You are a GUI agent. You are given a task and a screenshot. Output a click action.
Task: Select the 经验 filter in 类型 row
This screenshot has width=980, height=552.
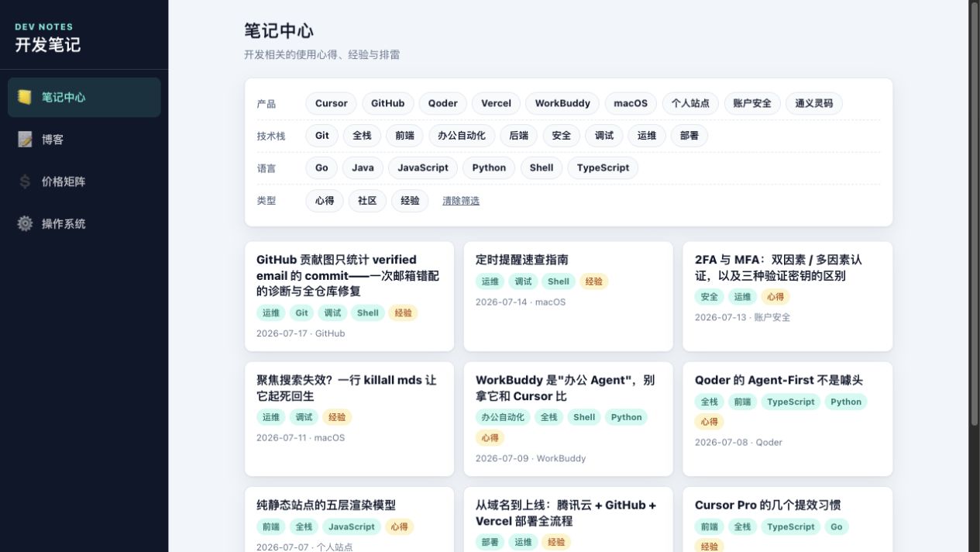tap(410, 201)
